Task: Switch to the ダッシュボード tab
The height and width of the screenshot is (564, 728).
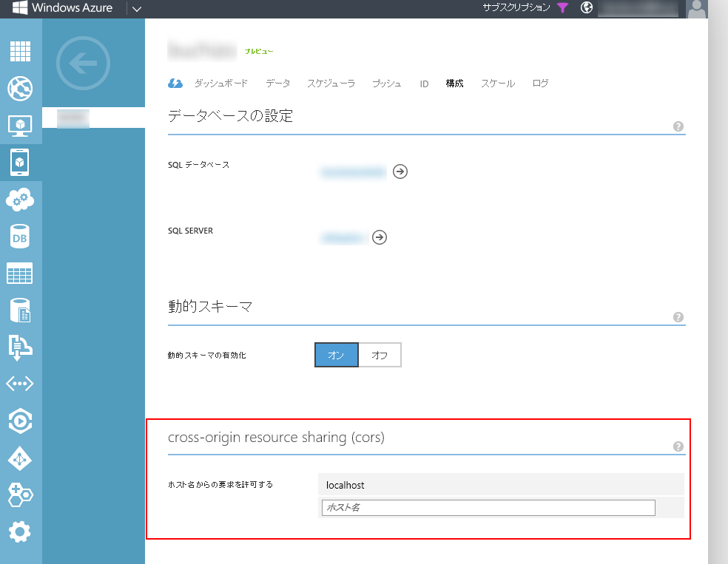Action: [x=220, y=84]
